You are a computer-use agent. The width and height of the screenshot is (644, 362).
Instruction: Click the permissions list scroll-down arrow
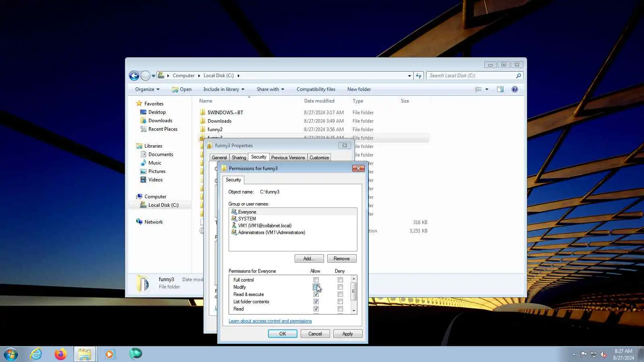click(353, 311)
